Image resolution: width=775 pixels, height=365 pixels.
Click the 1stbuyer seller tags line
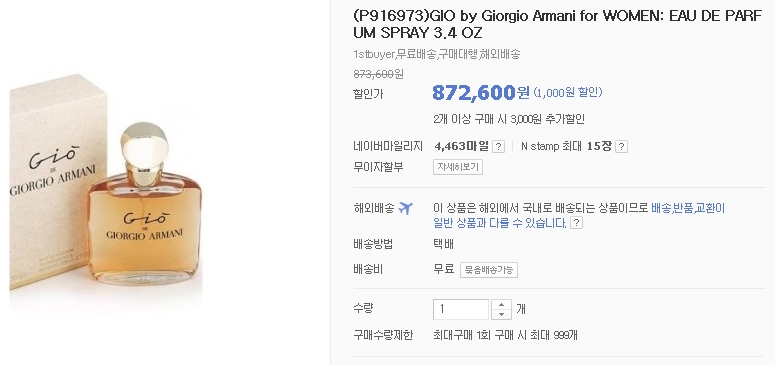[436, 54]
